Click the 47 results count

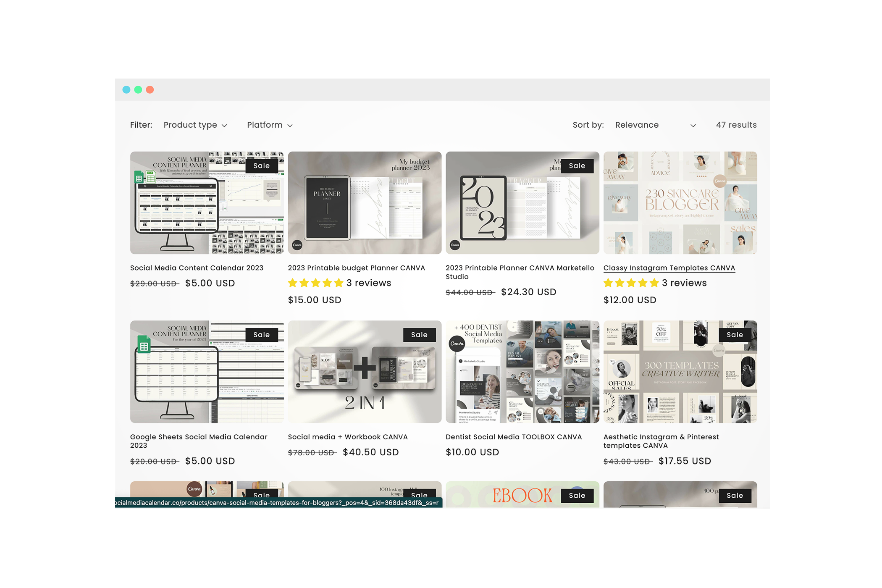click(x=736, y=125)
